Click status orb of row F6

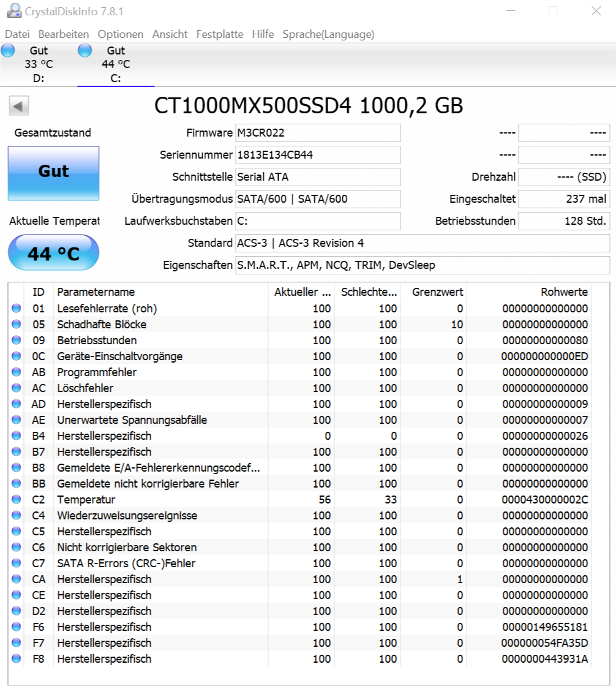[x=16, y=627]
